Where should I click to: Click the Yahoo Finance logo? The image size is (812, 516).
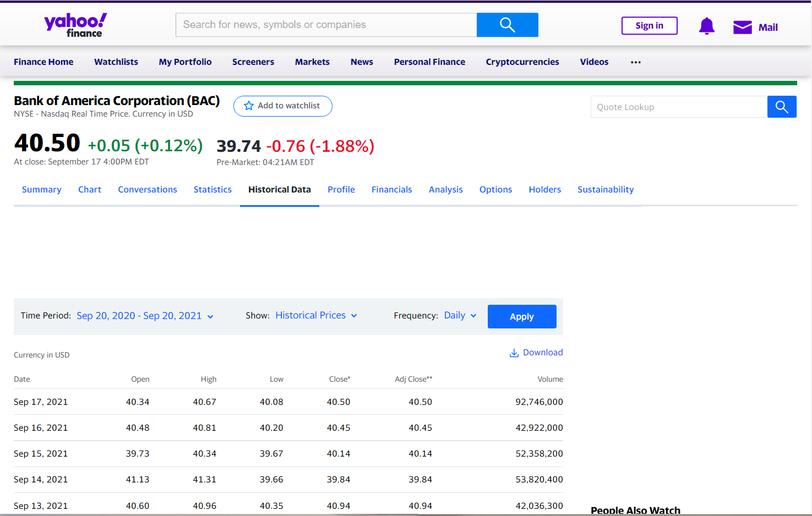[75, 25]
